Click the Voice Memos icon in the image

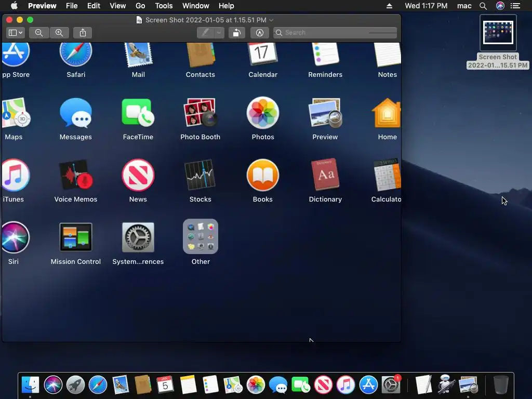[x=76, y=175]
